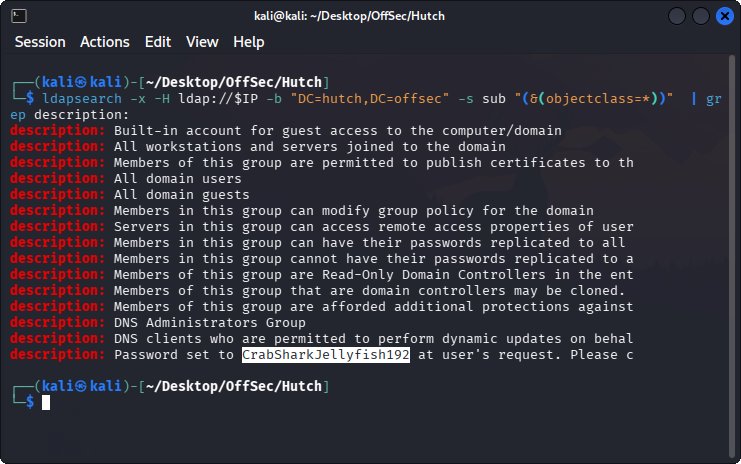Click the line "afforded additional protections against"

[x=322, y=307]
